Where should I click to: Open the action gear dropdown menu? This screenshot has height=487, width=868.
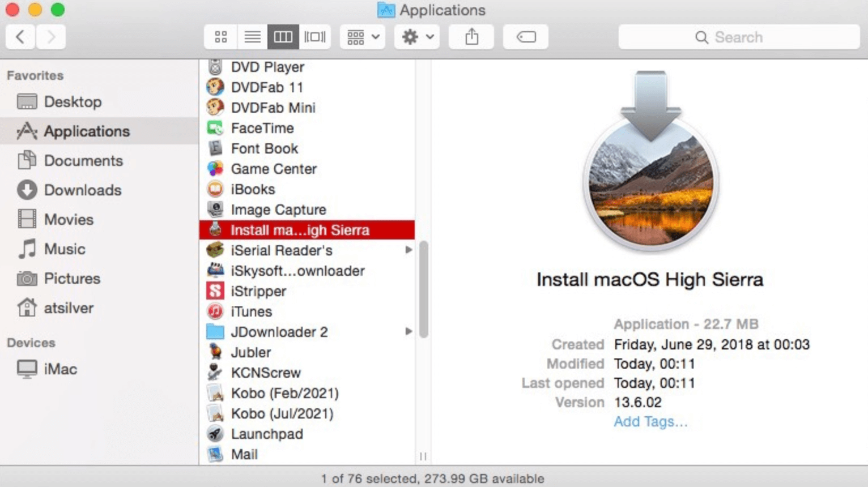(x=416, y=36)
